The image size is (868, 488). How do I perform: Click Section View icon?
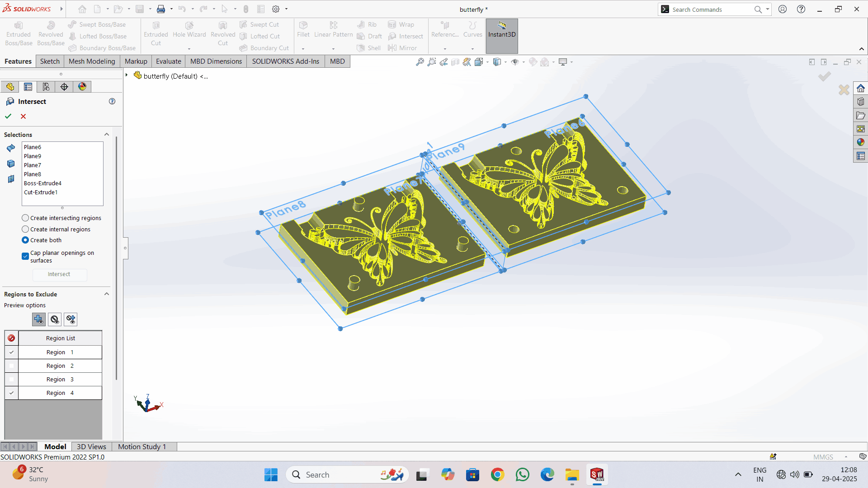tap(455, 62)
